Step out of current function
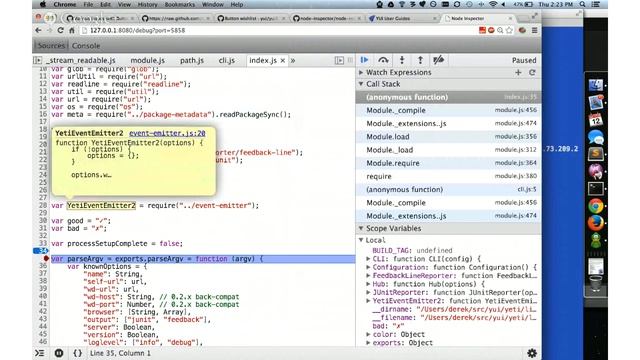Viewport: 640px width, 360px height. click(420, 60)
